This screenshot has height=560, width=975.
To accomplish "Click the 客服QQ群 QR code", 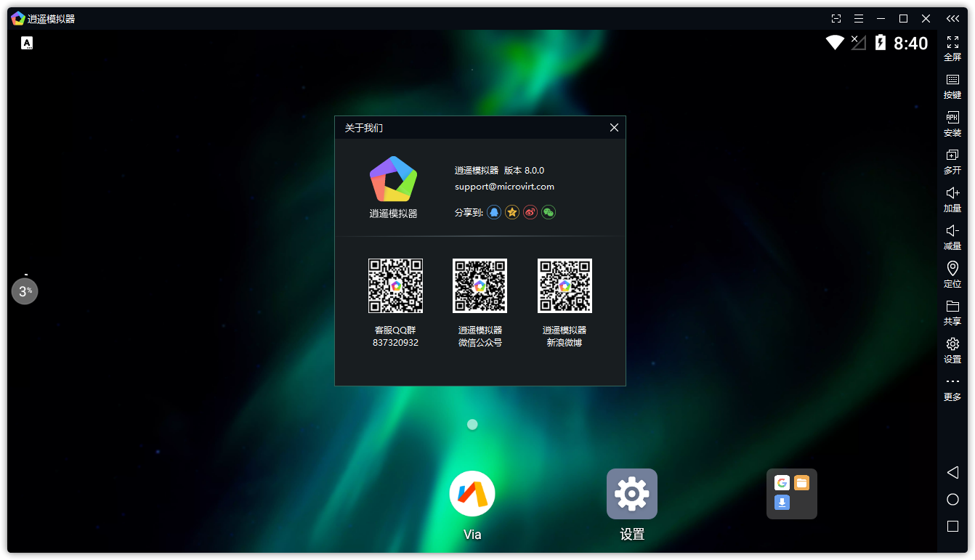I will click(395, 285).
